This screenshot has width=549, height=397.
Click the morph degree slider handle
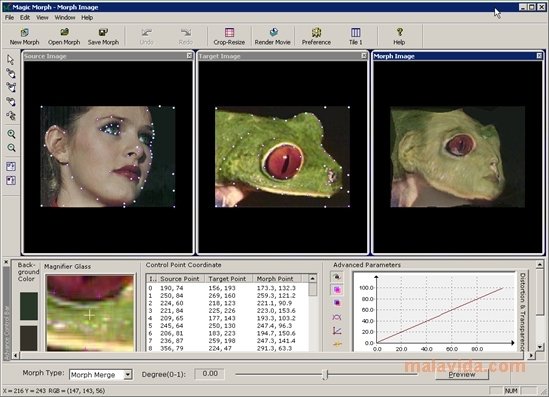click(325, 375)
